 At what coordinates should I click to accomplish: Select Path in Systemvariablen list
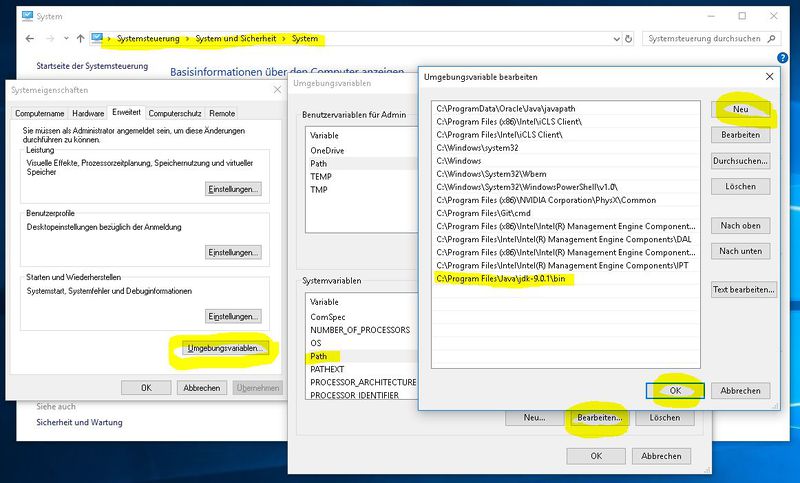click(x=361, y=356)
